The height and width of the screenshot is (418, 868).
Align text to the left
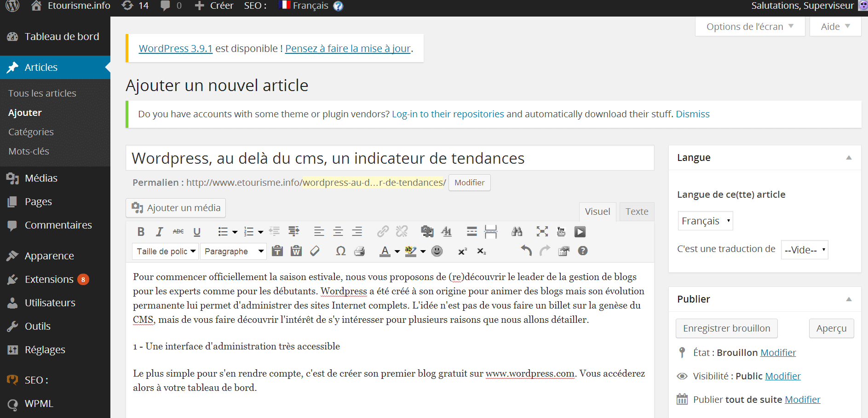[x=319, y=232]
